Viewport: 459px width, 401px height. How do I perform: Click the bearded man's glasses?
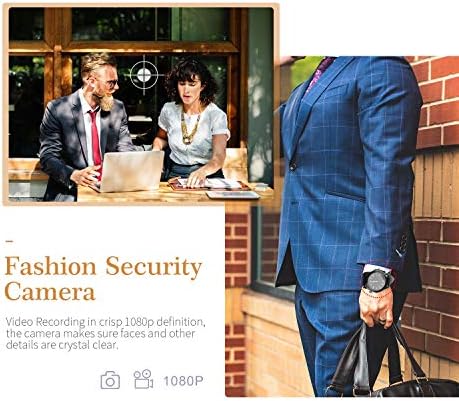pos(111,82)
